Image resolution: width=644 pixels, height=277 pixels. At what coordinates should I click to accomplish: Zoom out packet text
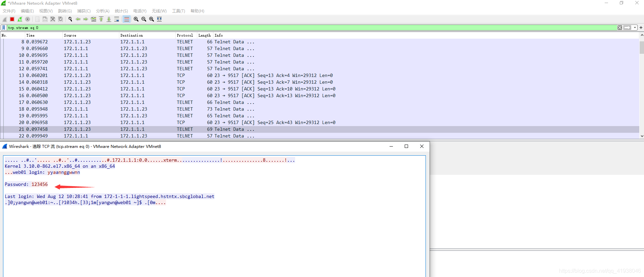(x=144, y=19)
